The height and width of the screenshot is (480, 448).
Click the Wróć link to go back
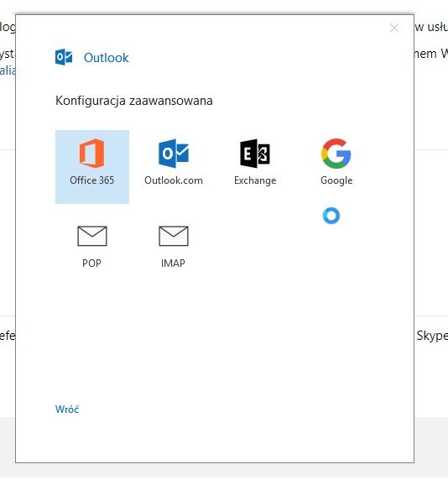click(x=67, y=409)
